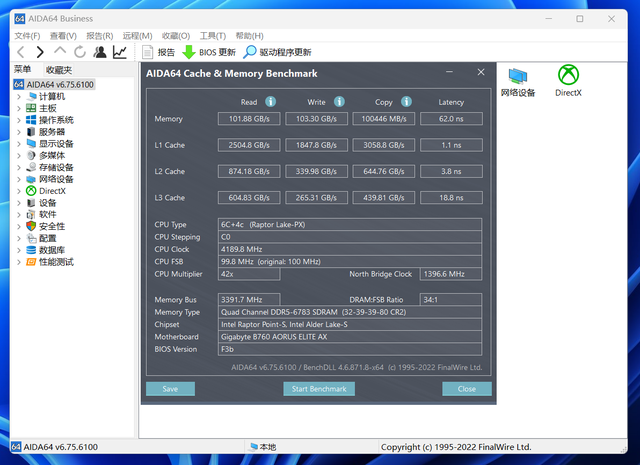Screen dimensions: 640x465
Task: Expand the 计算机 tree node
Action: click(x=19, y=97)
